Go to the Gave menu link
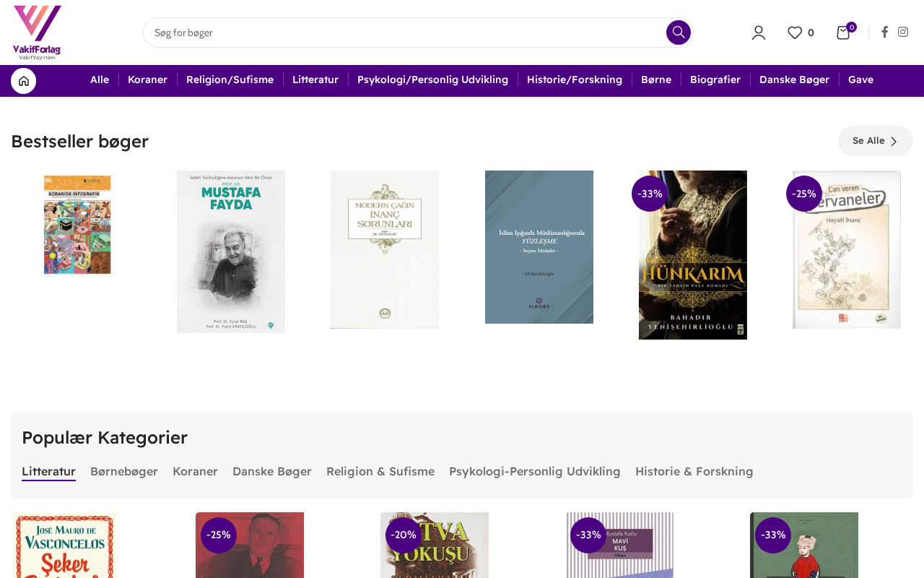Viewport: 924px width, 578px height. (860, 79)
